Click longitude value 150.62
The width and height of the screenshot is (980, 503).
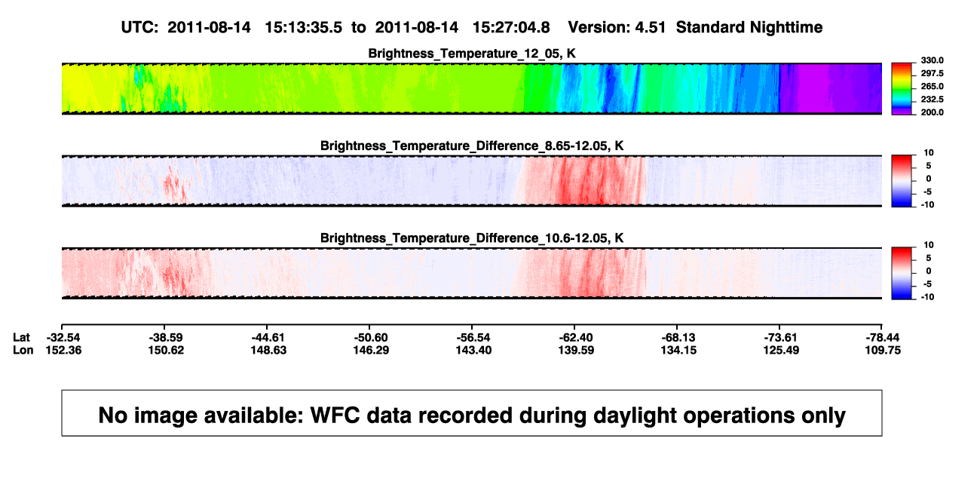pyautogui.click(x=164, y=350)
